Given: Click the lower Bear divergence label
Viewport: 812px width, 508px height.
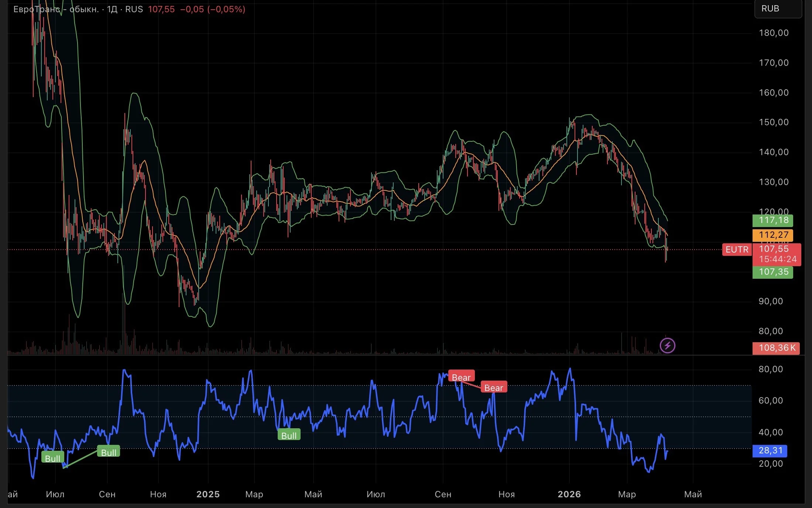Looking at the screenshot, I should 494,388.
